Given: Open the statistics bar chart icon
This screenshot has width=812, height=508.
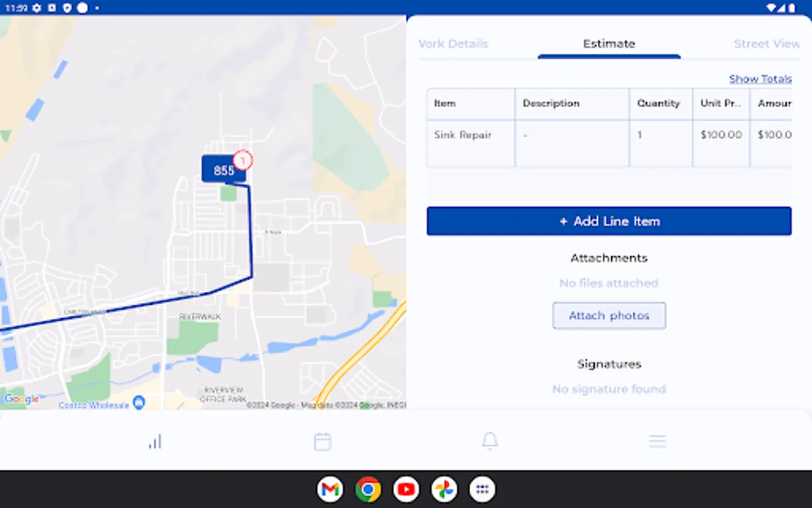Looking at the screenshot, I should [x=155, y=441].
